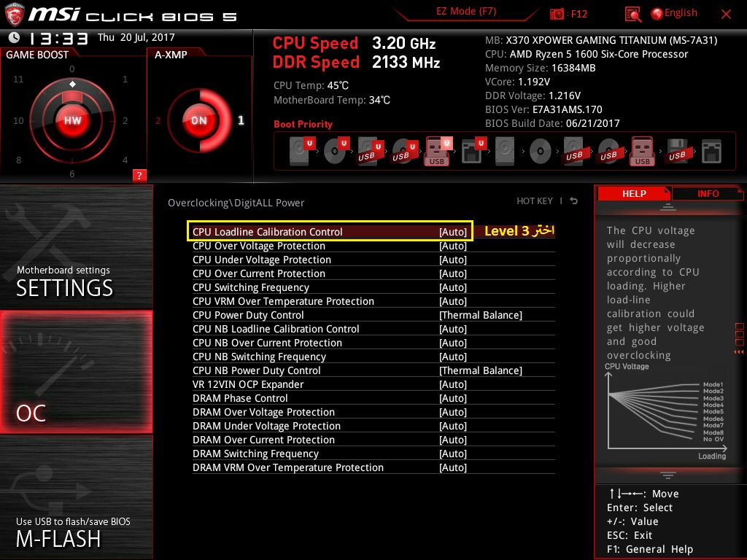Select the plain optical disc boot device without badge
Image resolution: width=747 pixels, height=560 pixels.
coord(541,152)
